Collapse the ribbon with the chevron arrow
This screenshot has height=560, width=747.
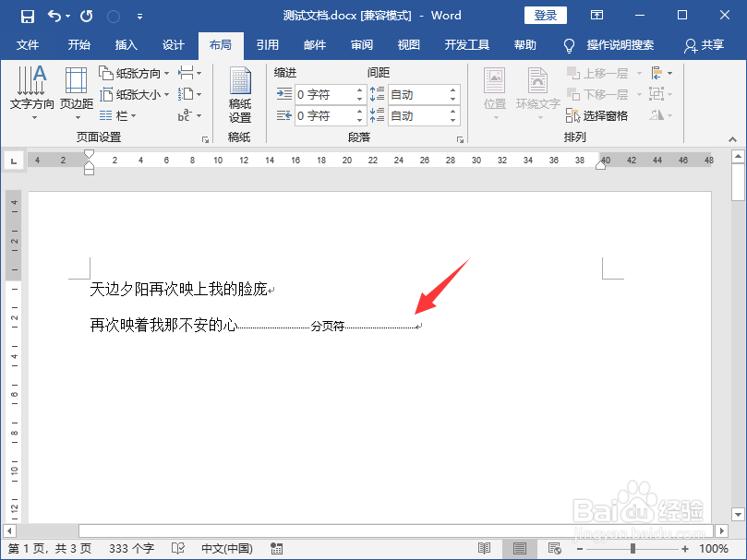pyautogui.click(x=734, y=138)
